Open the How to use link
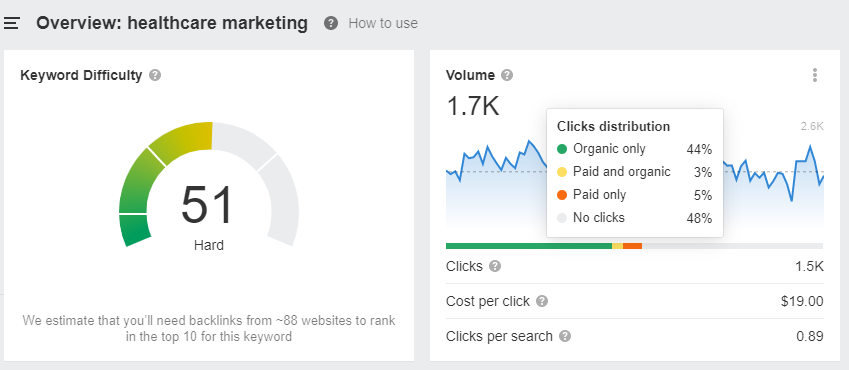Image resolution: width=849 pixels, height=370 pixels. point(383,23)
